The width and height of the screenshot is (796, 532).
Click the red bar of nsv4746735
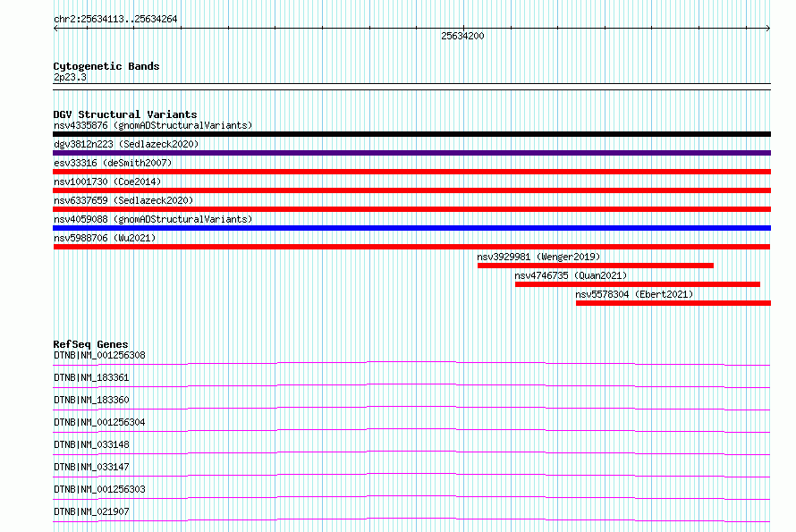tap(638, 284)
